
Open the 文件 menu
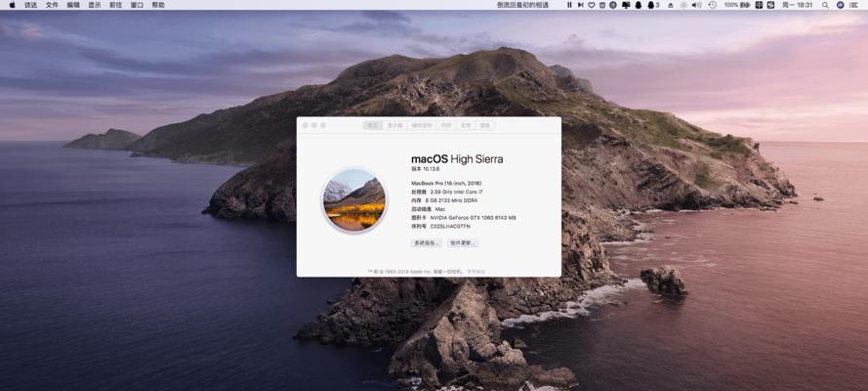(x=52, y=5)
